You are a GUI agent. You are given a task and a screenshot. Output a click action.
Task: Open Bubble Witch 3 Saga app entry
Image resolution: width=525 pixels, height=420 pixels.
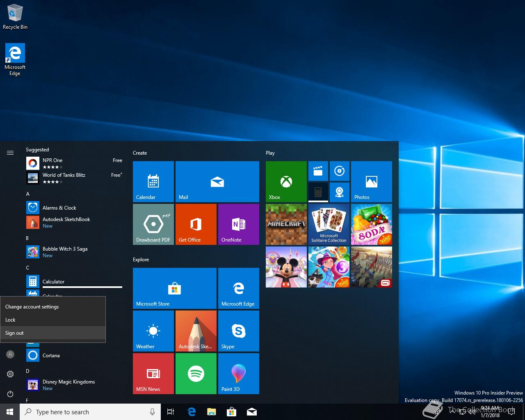point(74,252)
